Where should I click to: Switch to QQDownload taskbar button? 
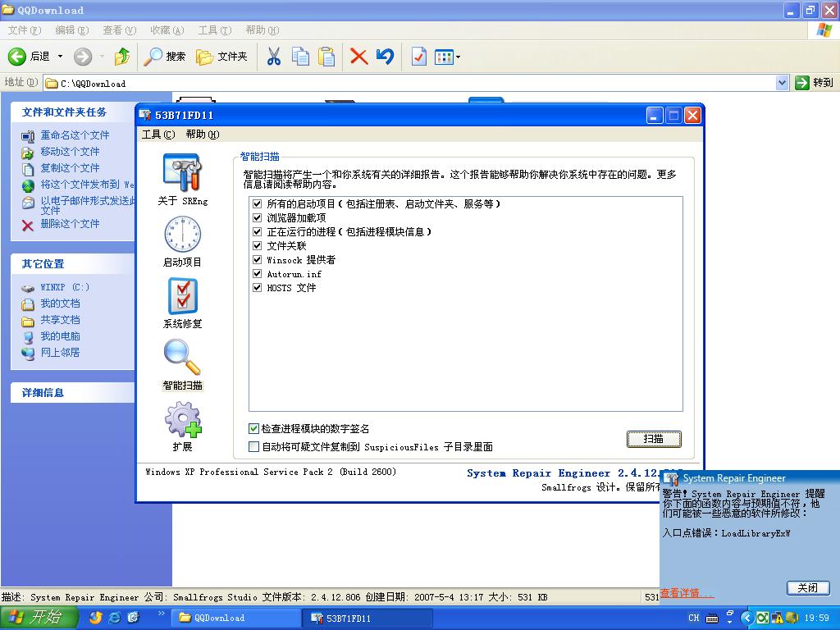pyautogui.click(x=235, y=618)
